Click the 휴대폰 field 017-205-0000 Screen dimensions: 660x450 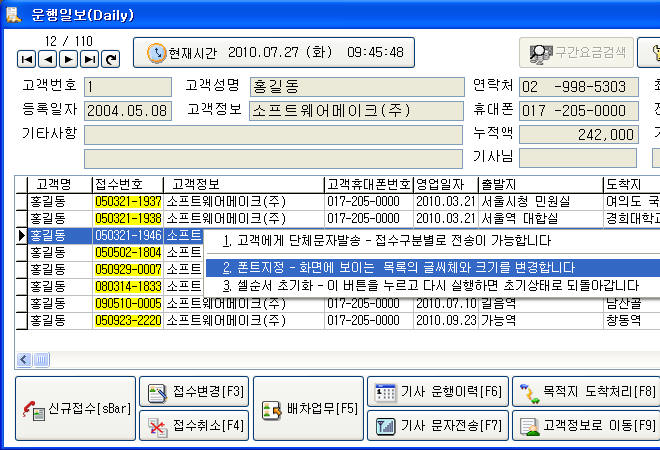click(579, 111)
